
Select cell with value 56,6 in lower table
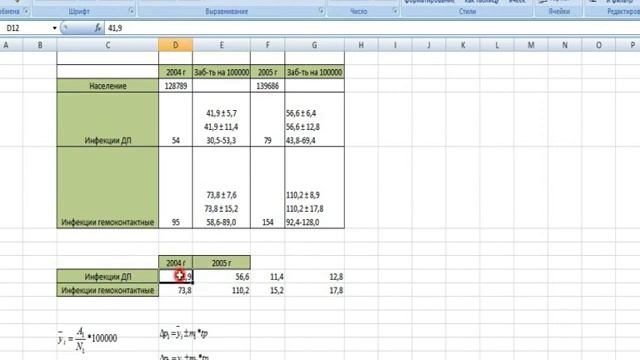[222, 276]
